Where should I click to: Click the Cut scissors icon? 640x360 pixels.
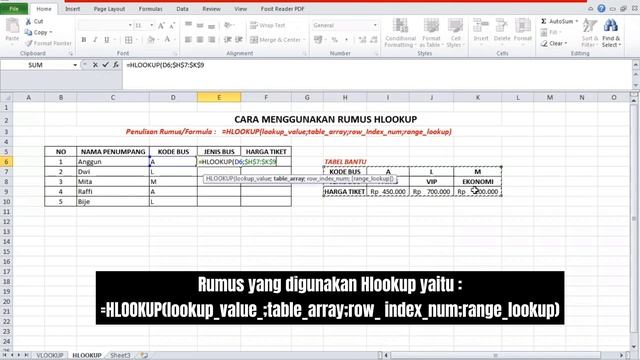click(28, 21)
